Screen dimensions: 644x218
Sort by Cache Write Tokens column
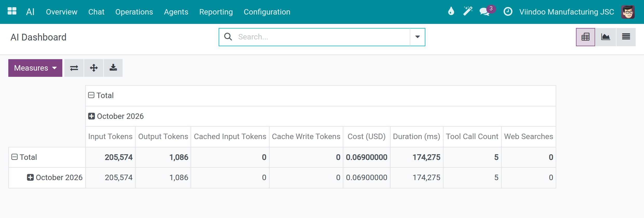click(306, 137)
